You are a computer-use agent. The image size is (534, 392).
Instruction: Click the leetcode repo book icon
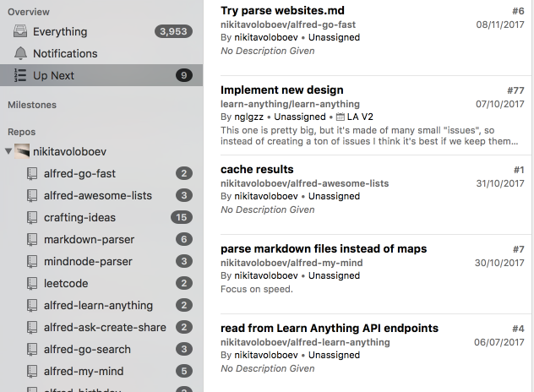tap(32, 283)
